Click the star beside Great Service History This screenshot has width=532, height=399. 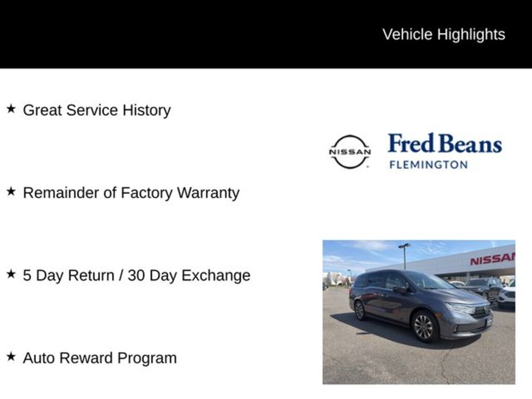11,109
